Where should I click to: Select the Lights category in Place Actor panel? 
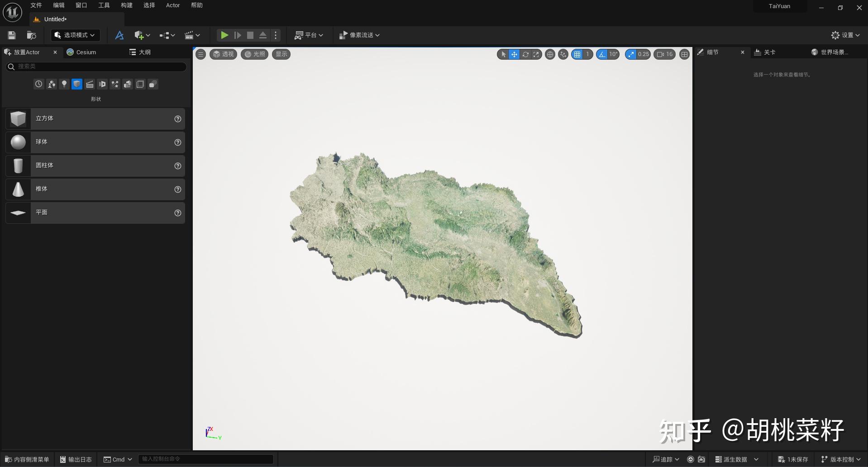coord(64,84)
